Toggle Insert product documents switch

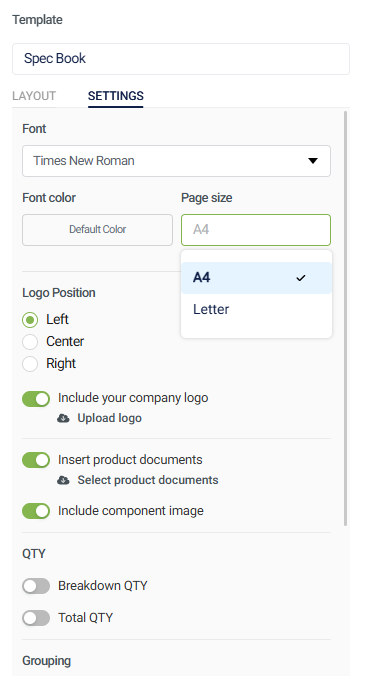pos(36,460)
